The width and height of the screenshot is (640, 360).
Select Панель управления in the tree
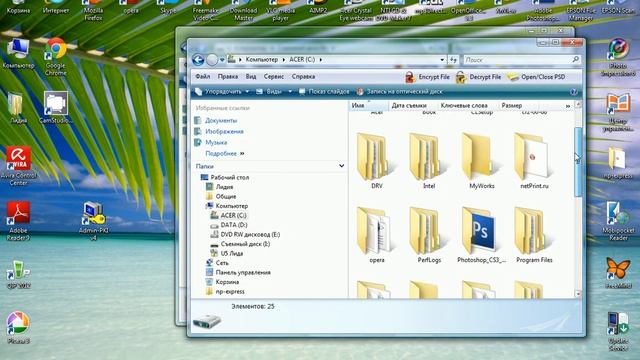click(243, 272)
